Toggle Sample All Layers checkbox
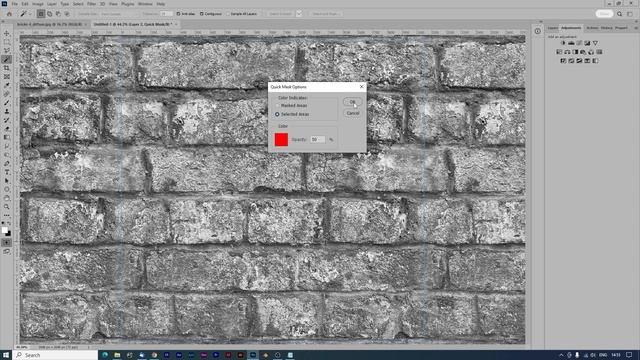The image size is (640, 360). pos(228,14)
